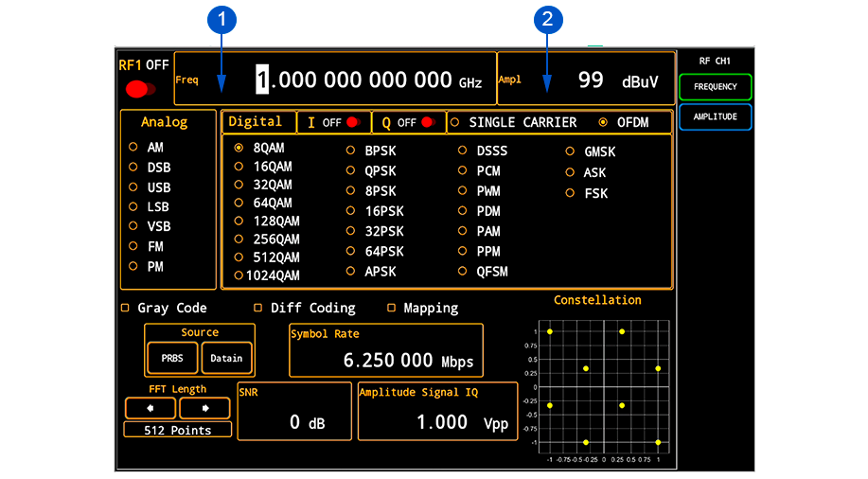Select 512QAM modulation

(239, 257)
